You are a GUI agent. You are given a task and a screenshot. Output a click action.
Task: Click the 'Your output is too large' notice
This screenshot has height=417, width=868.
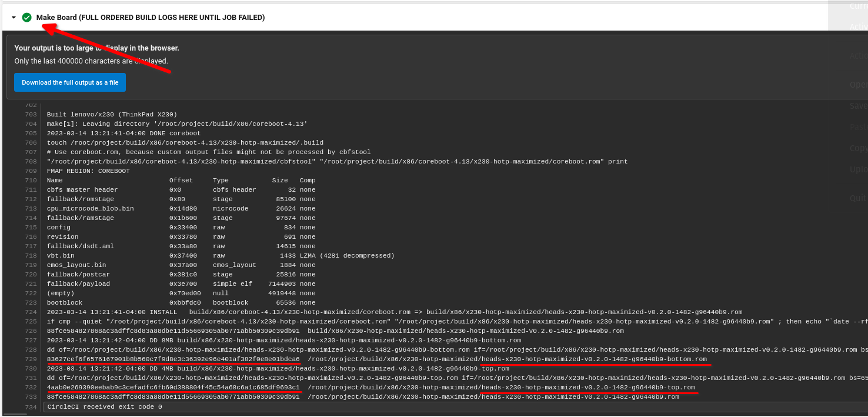(x=97, y=48)
